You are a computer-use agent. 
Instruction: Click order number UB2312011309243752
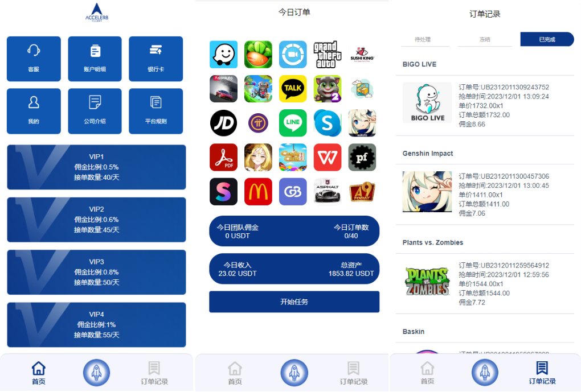pos(504,88)
